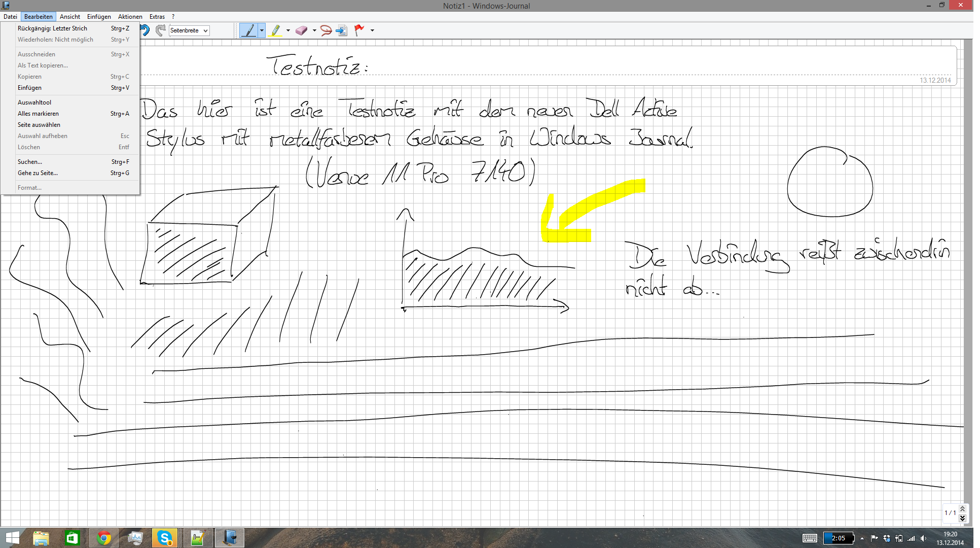
Task: Select the yellow Highlighter tool
Action: click(275, 30)
